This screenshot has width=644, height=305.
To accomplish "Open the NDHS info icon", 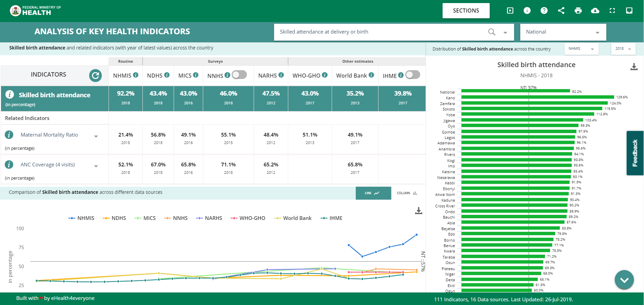I will [x=167, y=75].
